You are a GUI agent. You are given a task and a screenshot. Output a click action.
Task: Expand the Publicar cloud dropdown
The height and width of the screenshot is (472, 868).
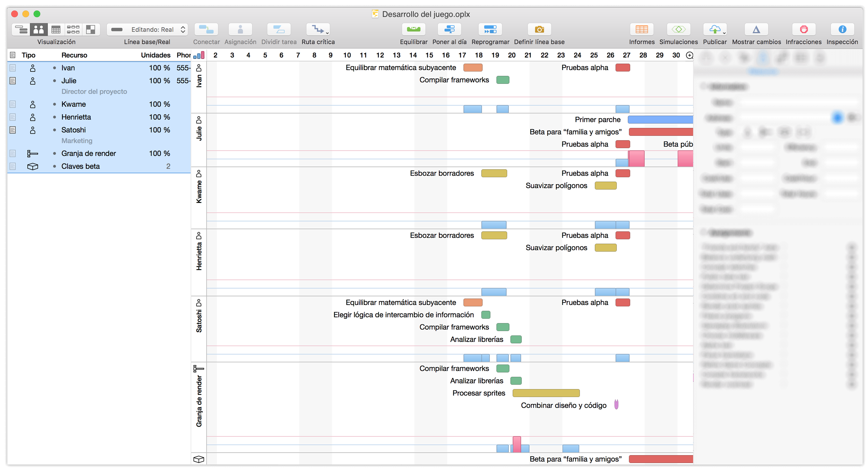click(724, 32)
